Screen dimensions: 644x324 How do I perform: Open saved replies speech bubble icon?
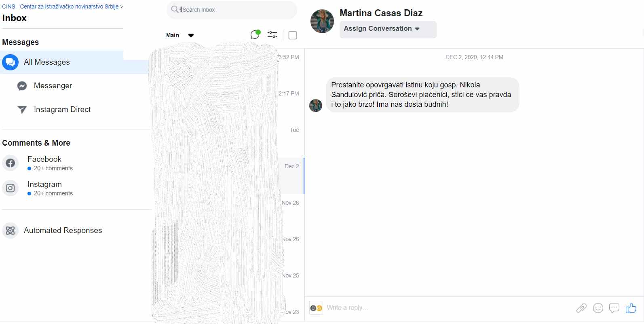(x=614, y=308)
